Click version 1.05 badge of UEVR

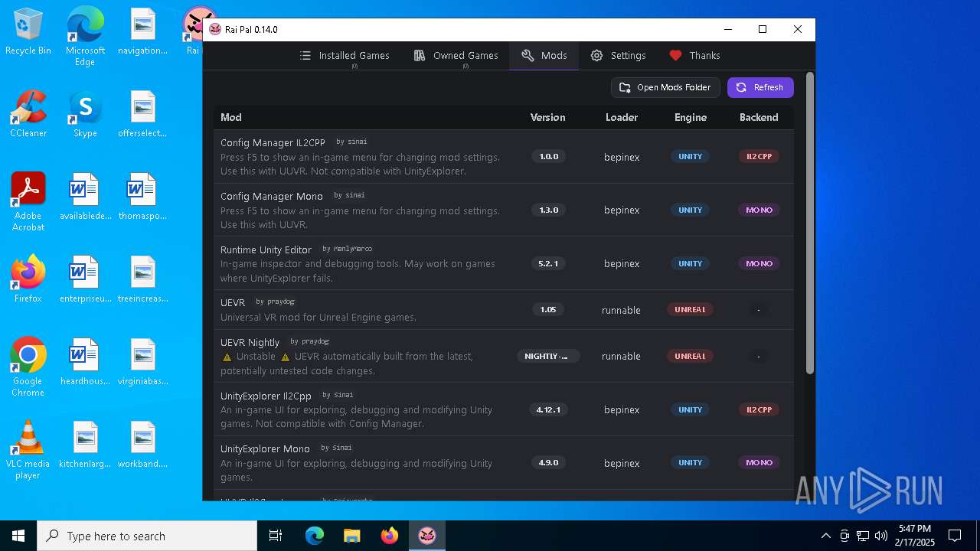click(548, 310)
